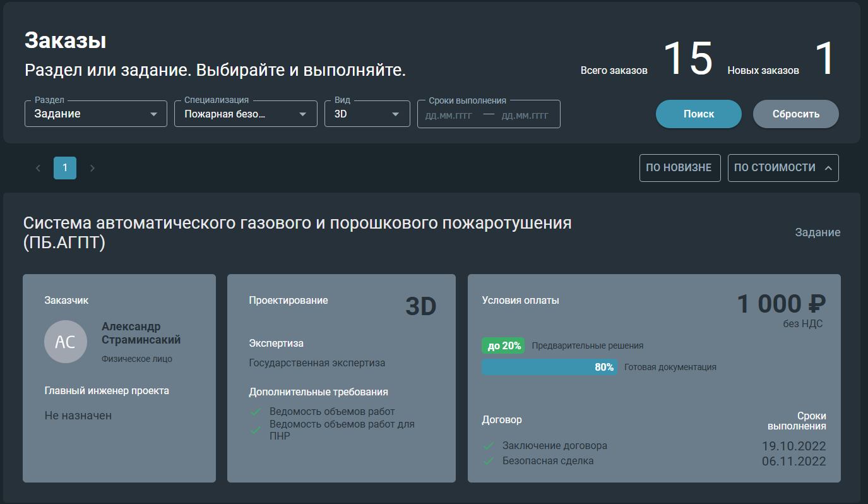Open the Раздел dropdown
The width and height of the screenshot is (868, 504).
point(96,114)
